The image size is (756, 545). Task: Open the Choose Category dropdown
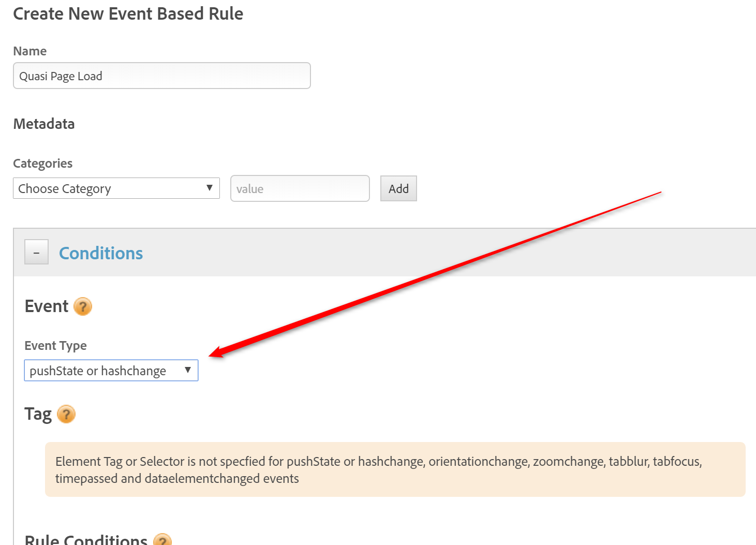pyautogui.click(x=116, y=188)
